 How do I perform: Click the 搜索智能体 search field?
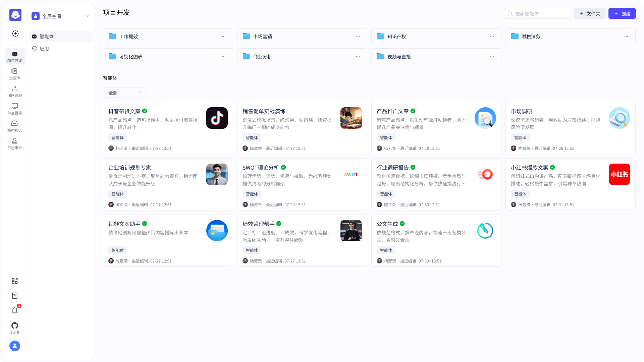coord(537,13)
